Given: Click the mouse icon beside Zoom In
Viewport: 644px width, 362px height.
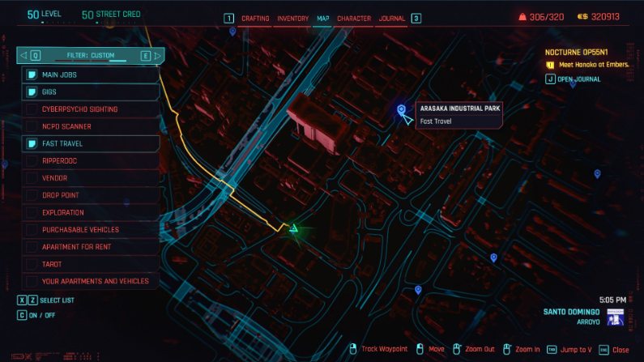Looking at the screenshot, I should click(507, 349).
